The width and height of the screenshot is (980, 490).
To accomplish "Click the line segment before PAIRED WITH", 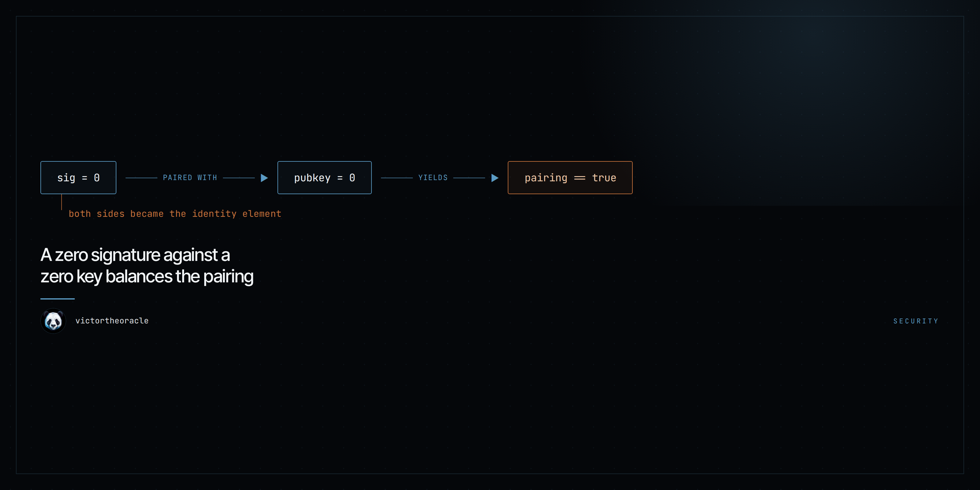I will [x=141, y=178].
